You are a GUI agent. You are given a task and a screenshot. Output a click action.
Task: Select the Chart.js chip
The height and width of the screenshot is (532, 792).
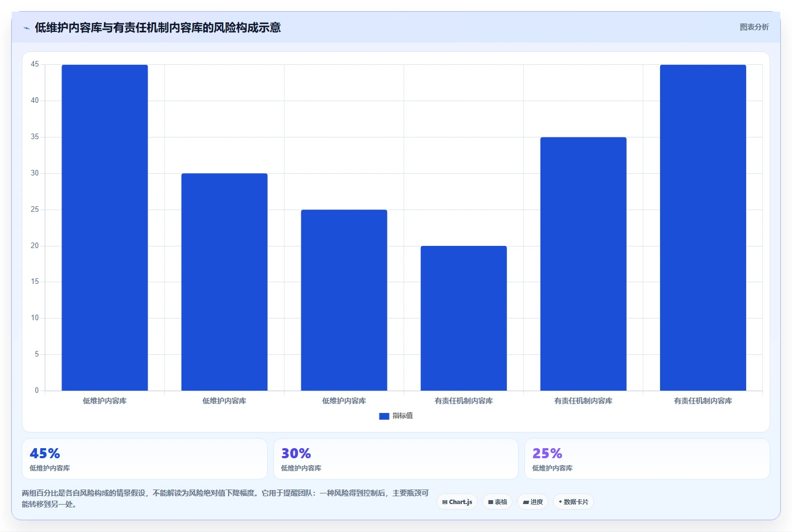point(457,502)
